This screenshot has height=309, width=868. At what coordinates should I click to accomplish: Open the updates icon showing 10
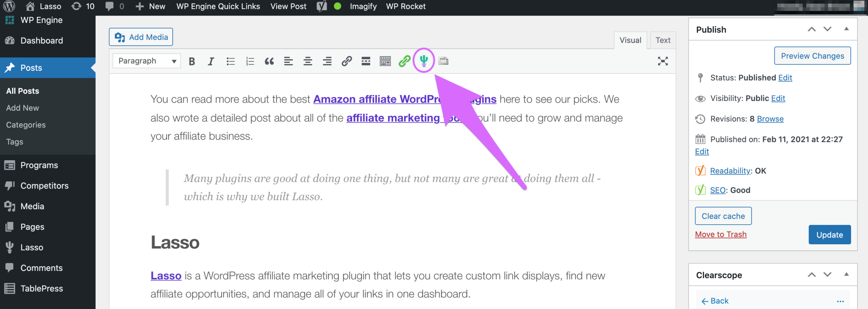(x=83, y=6)
